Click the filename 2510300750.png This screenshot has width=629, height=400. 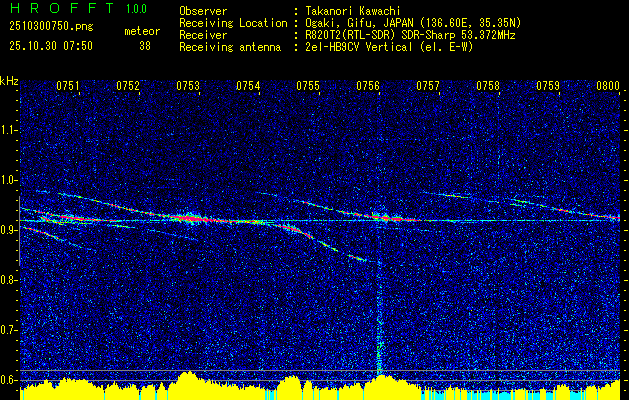[x=51, y=27]
